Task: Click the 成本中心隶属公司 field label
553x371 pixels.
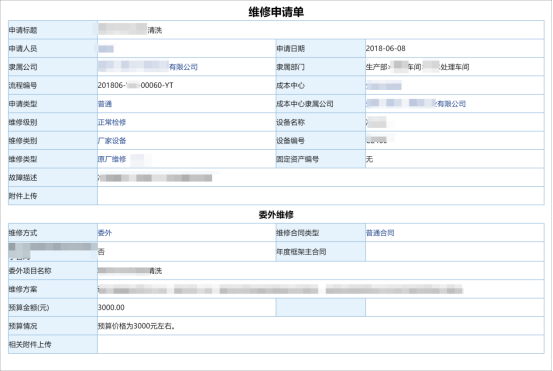Action: [305, 104]
